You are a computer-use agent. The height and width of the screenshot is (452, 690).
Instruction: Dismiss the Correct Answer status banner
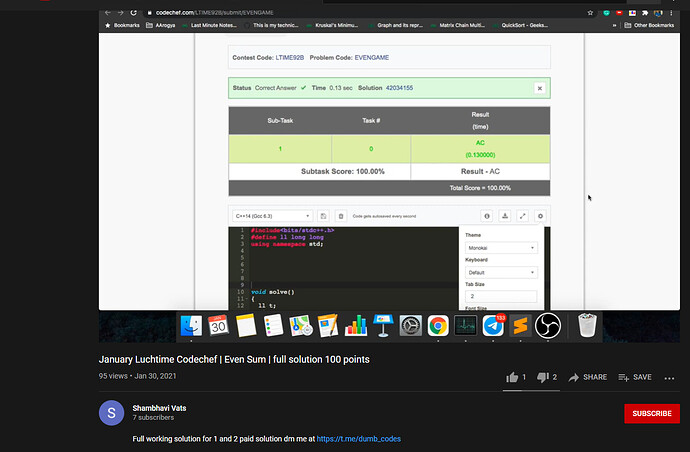tap(540, 88)
